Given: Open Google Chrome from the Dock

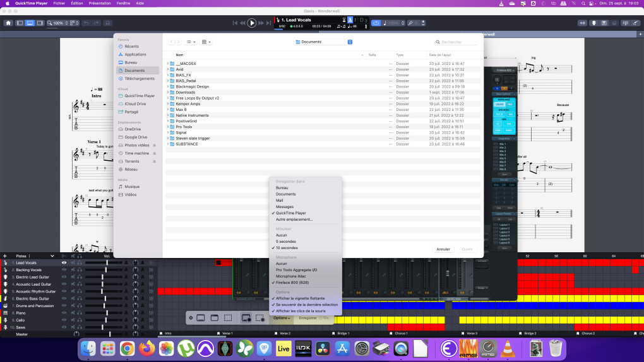Looking at the screenshot, I should [128, 349].
